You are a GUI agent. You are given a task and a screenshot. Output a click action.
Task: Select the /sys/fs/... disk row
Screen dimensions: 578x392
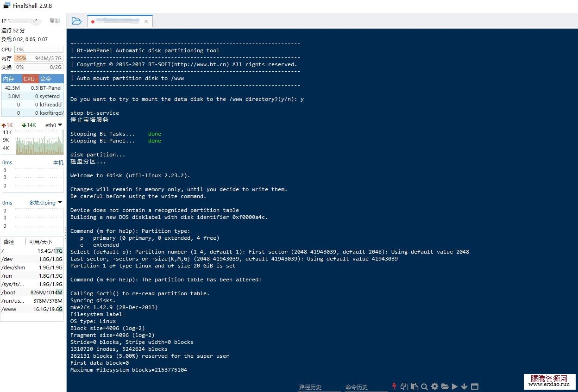pos(32,284)
